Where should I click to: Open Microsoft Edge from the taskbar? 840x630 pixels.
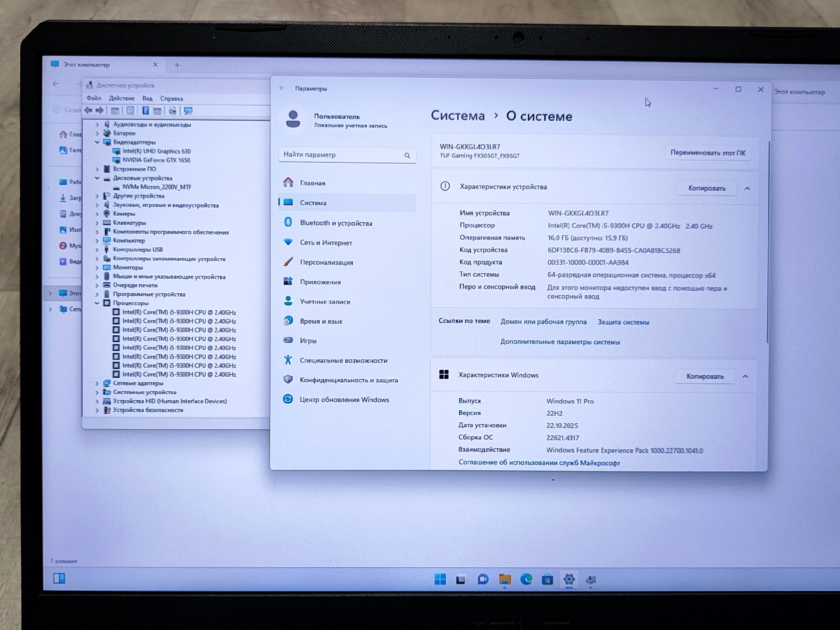pos(526,579)
